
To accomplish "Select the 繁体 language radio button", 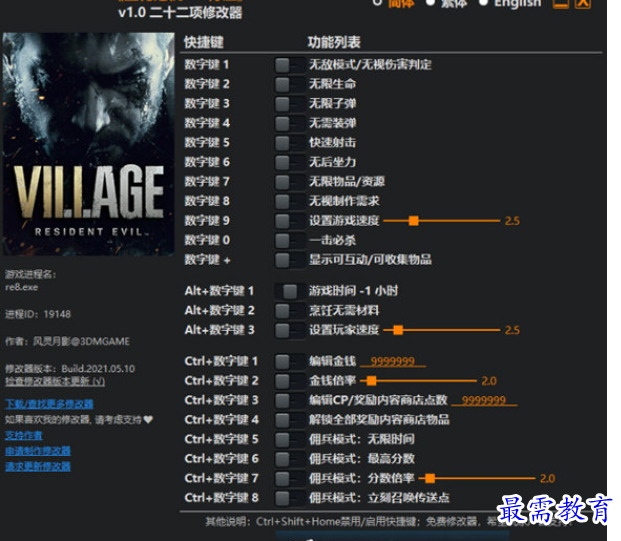I will point(430,3).
